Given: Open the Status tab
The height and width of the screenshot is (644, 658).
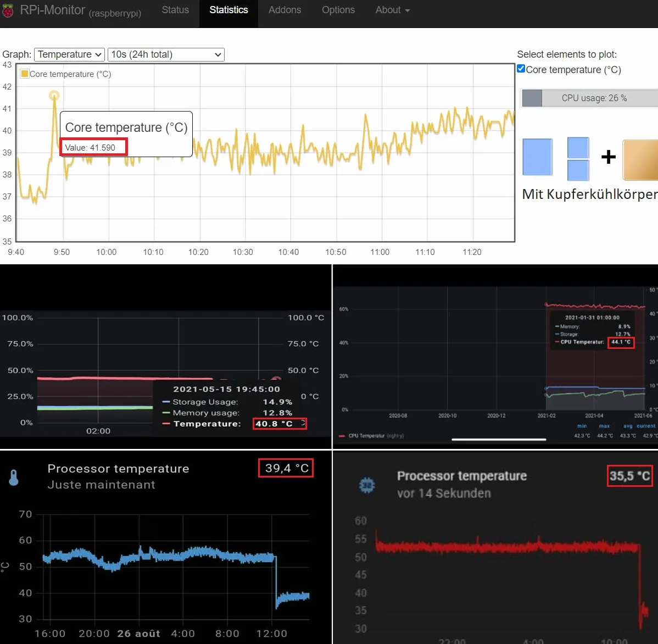Looking at the screenshot, I should click(x=175, y=10).
